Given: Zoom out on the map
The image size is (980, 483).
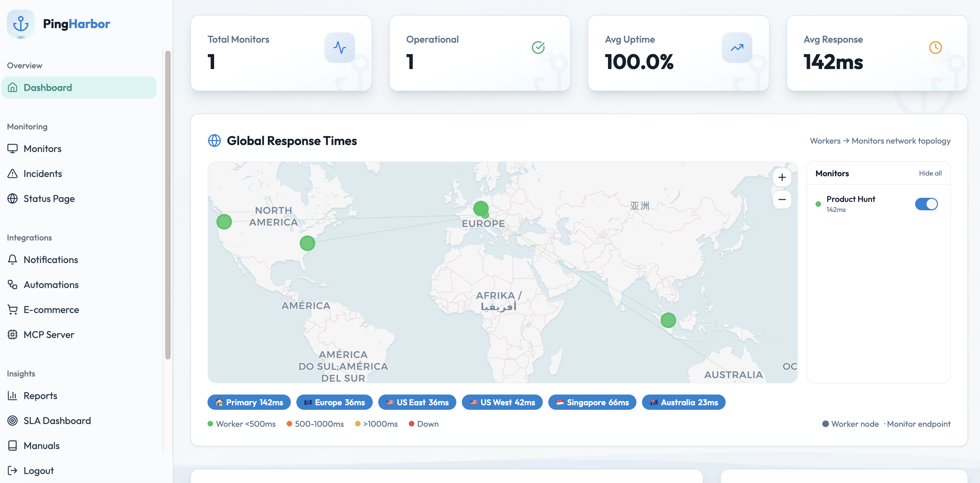Looking at the screenshot, I should [x=782, y=200].
